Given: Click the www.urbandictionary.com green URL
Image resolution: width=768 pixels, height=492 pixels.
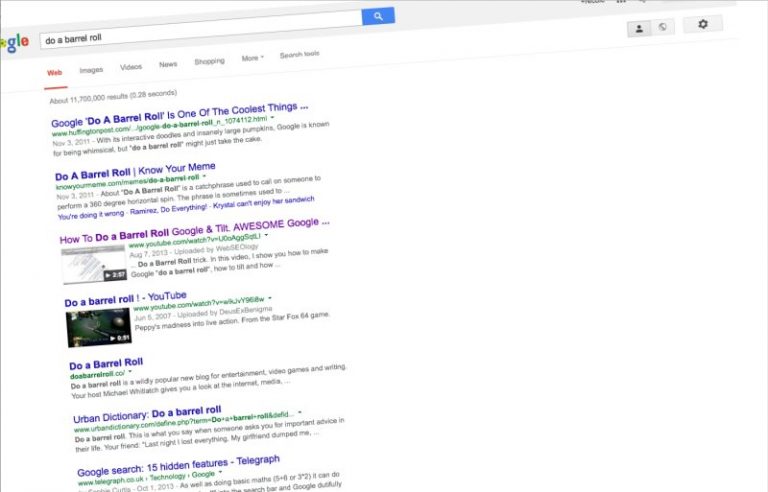Looking at the screenshot, I should coord(184,422).
